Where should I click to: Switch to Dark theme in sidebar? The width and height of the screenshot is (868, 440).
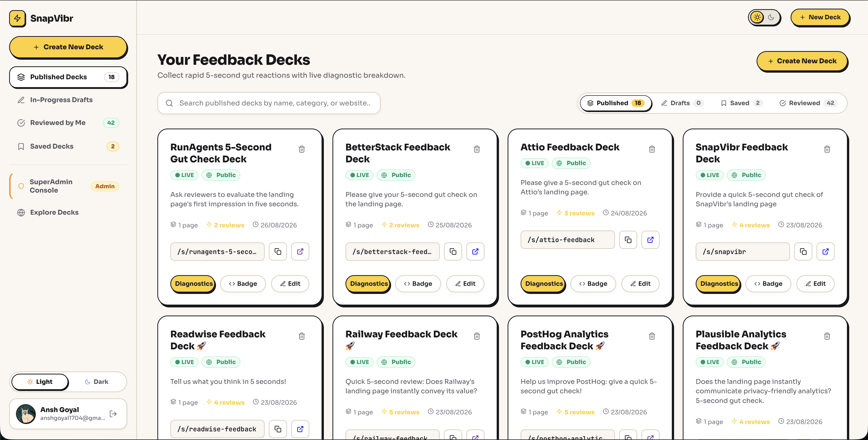click(96, 382)
